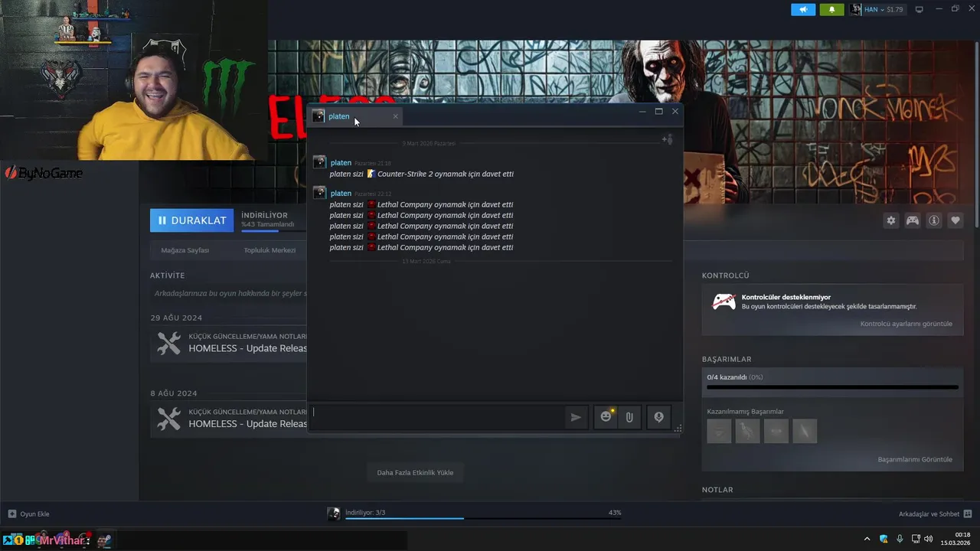Click platen avatar beside 21:18 message
This screenshot has height=551, width=980.
pyautogui.click(x=319, y=162)
